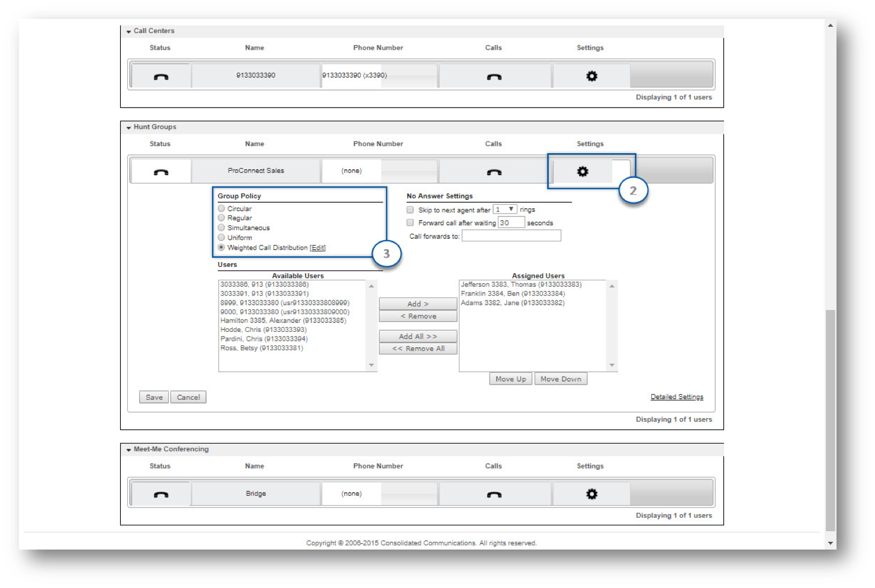Select Jefferson 3383, Thomas in Assigned Users
Screen dimensions: 875x588
521,285
